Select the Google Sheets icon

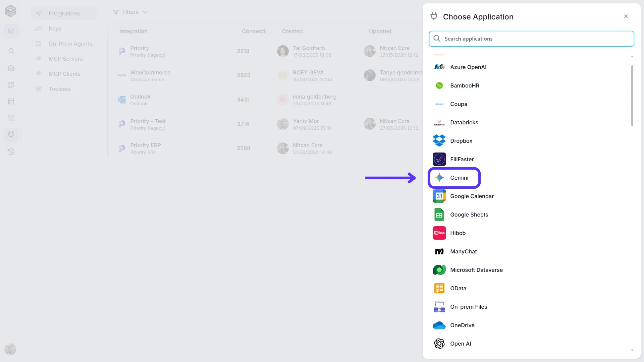pos(439,215)
